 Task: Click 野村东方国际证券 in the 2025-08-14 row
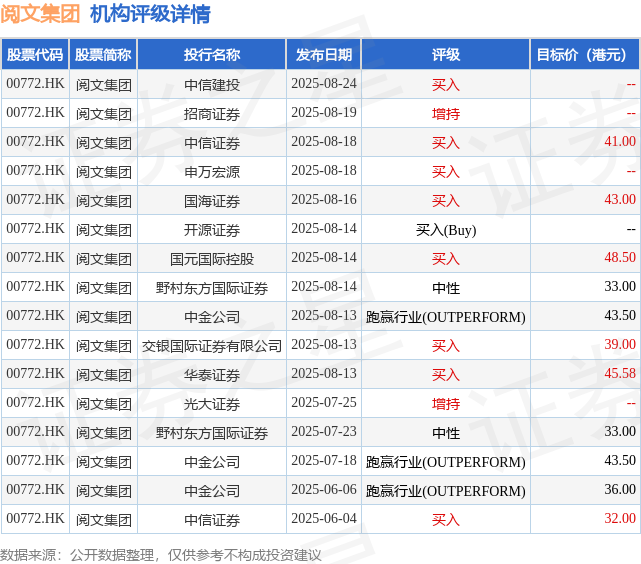click(x=212, y=288)
